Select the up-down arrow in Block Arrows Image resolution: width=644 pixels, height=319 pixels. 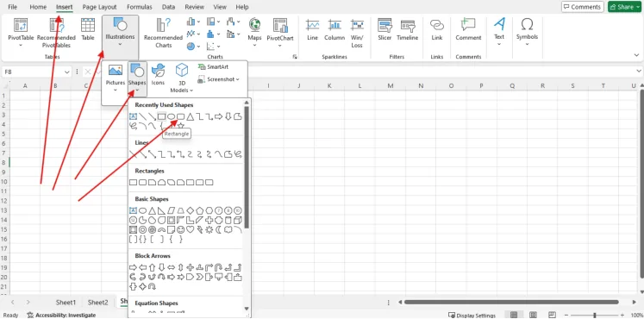(181, 267)
